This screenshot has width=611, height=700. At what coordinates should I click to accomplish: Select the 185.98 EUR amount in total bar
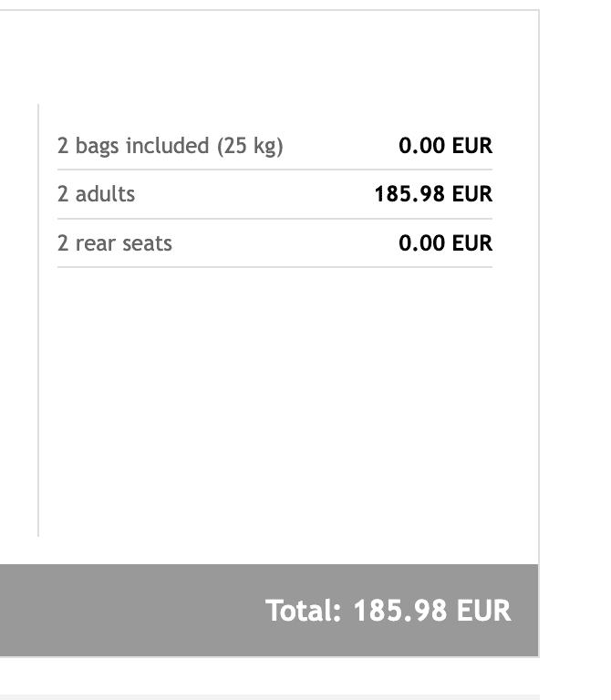(x=432, y=611)
